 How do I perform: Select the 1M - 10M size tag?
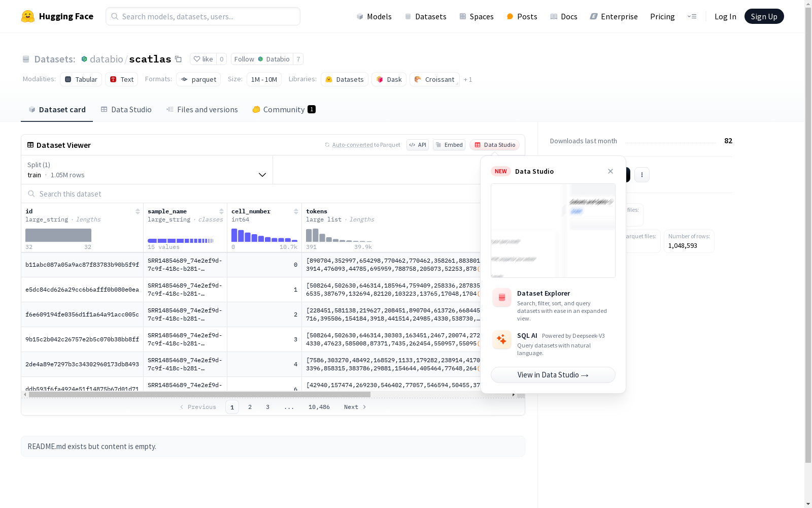(x=264, y=79)
